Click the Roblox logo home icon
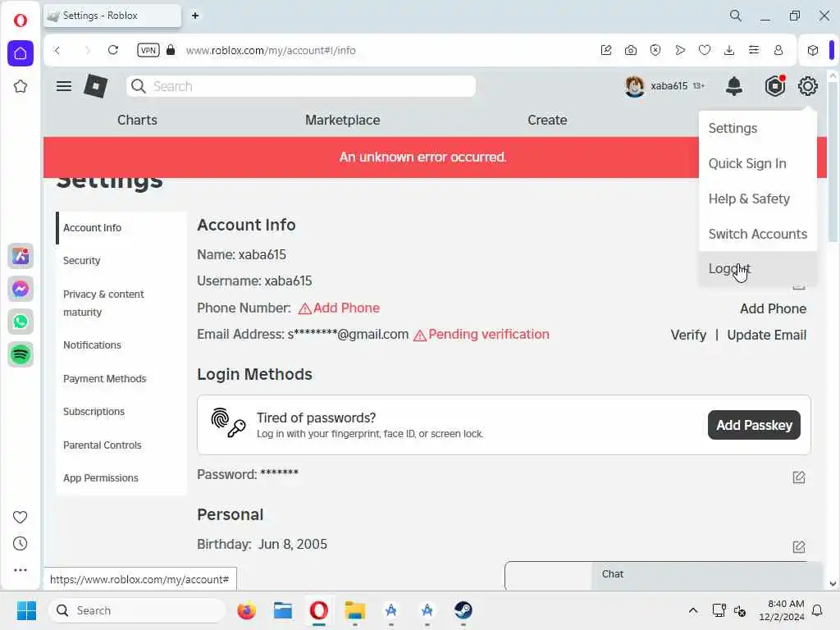Screen dimensions: 840x630 coord(95,85)
